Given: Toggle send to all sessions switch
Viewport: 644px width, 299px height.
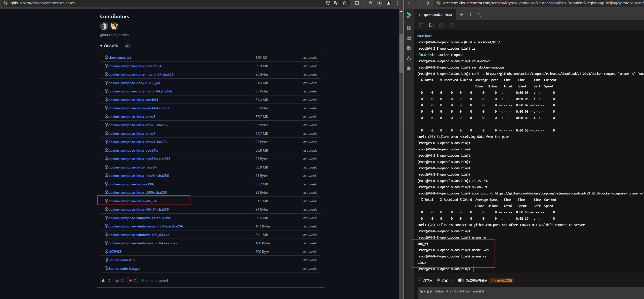Looking at the screenshot, I should tap(460, 280).
